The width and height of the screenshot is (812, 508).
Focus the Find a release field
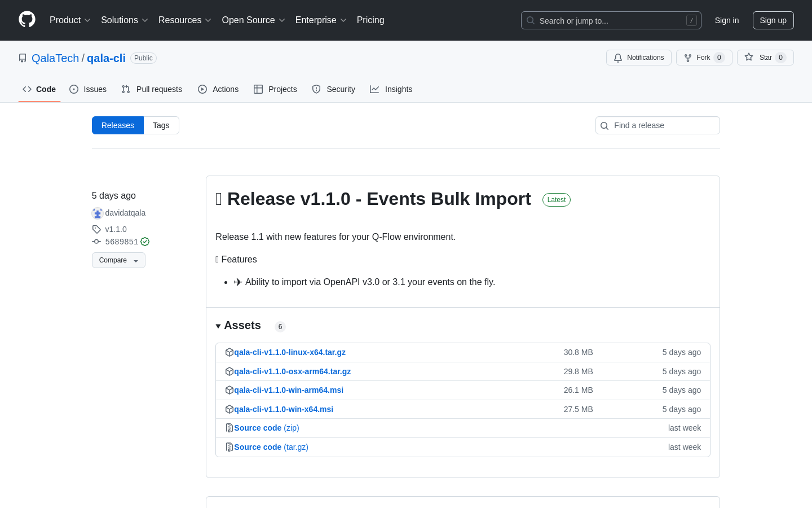[657, 125]
